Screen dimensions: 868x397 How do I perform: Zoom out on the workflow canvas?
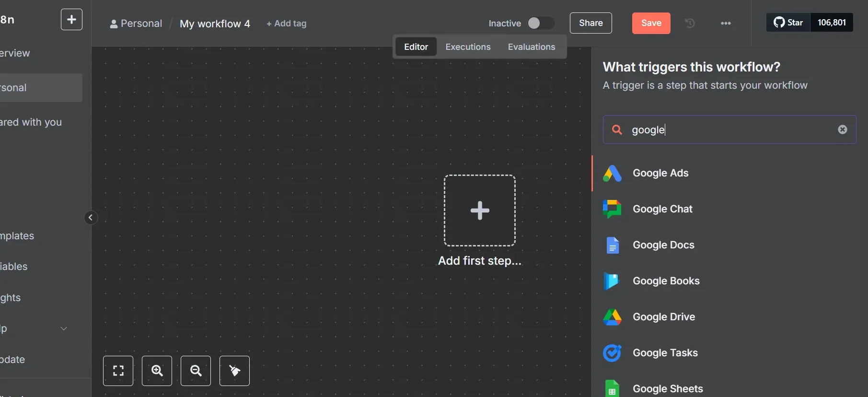(196, 371)
